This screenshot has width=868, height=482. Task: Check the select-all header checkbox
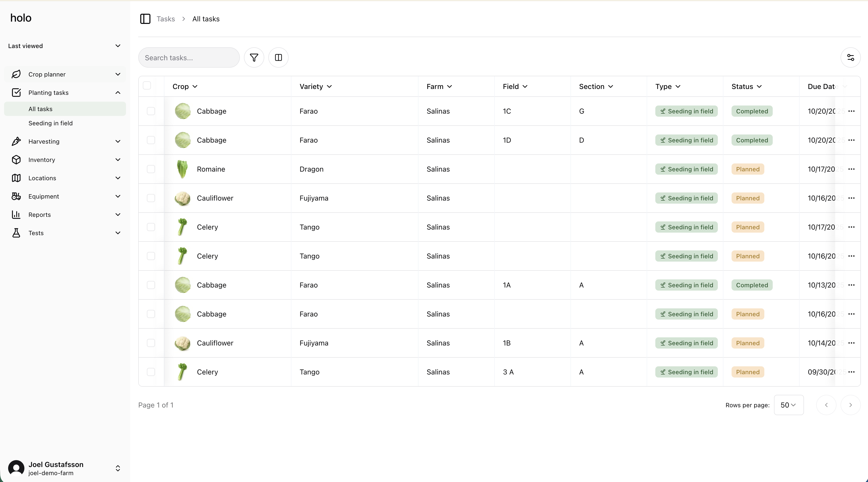point(147,86)
